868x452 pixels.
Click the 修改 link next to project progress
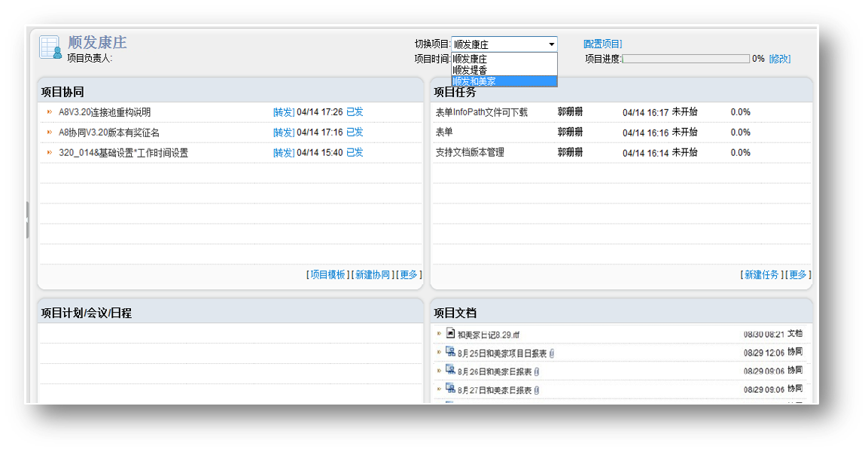pos(780,58)
